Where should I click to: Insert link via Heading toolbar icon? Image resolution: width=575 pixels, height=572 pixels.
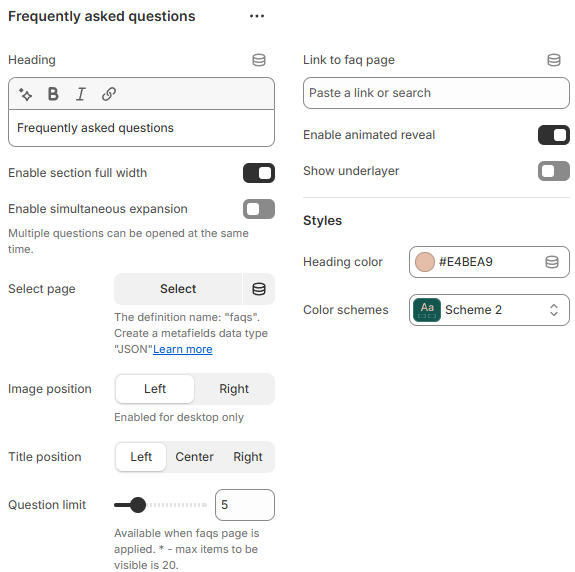point(109,94)
